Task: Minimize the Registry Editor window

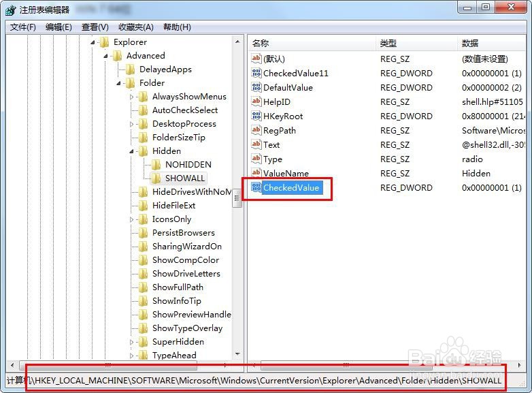Action: pos(468,7)
